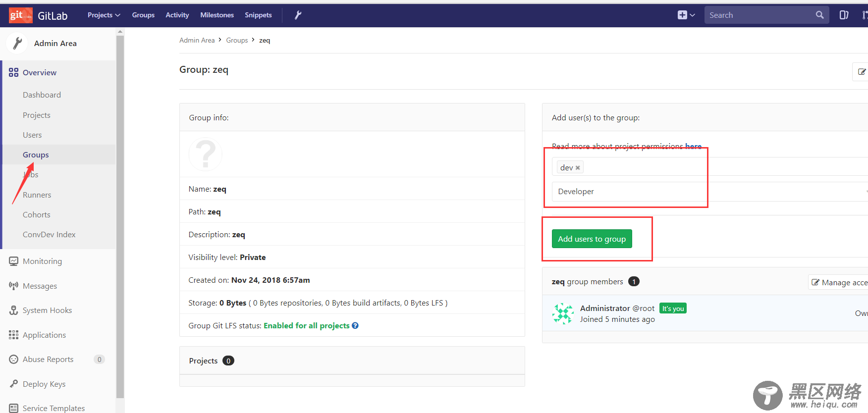Screen dimensions: 868x413
Task: Select ConvDev Index in the sidebar
Action: 49,234
